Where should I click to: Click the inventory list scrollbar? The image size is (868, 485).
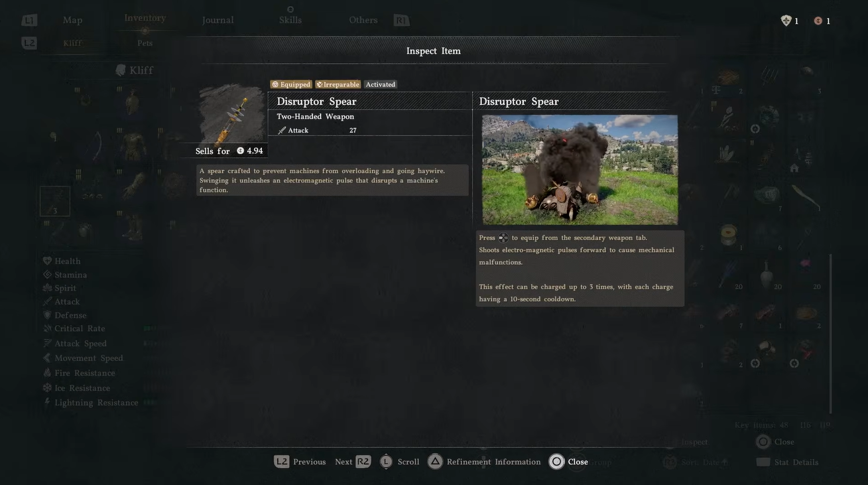(x=830, y=333)
